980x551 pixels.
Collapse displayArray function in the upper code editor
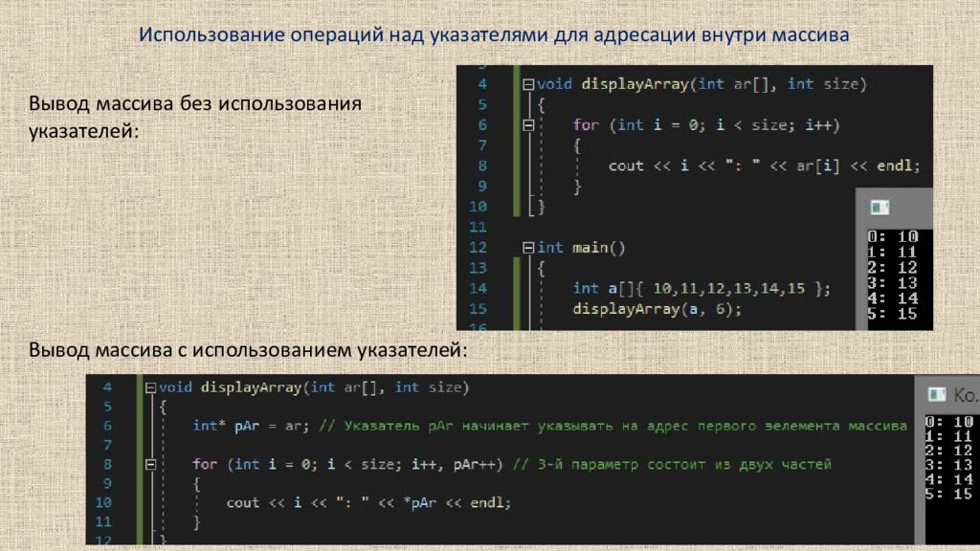point(527,84)
